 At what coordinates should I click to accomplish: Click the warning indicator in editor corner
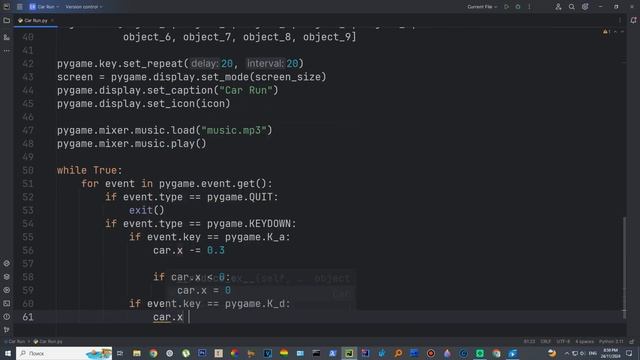(x=606, y=32)
